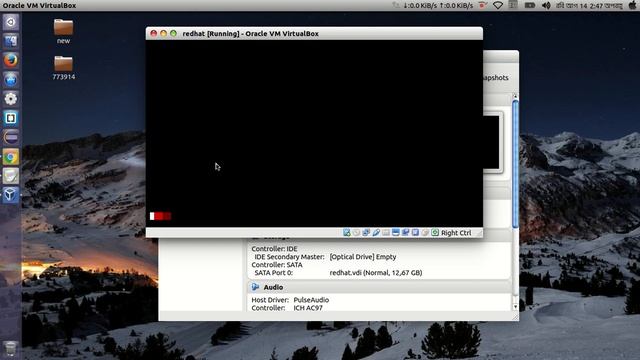Click 'SATA Port 0:' label
Viewport: 640px width, 360px height.
click(273, 273)
